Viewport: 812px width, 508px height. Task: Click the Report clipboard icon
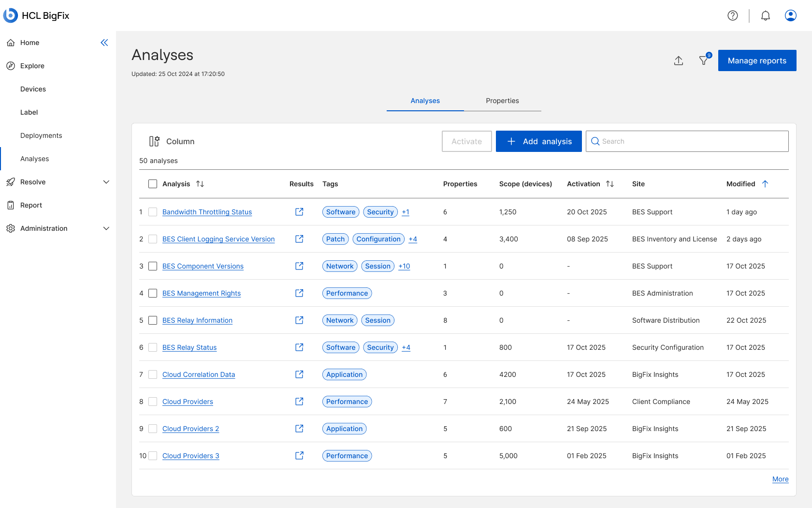click(x=11, y=205)
